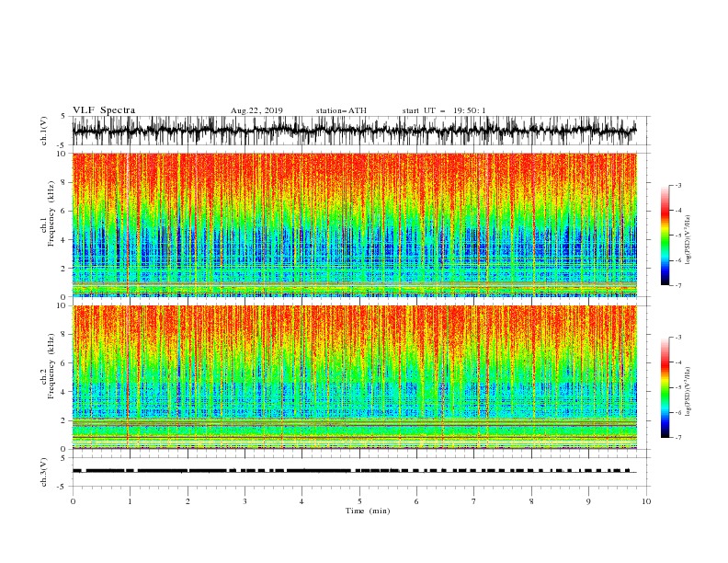Screen dimensions: 728x563
Task: Click the ch.1 waveform trace panel
Action: pyautogui.click(x=354, y=131)
